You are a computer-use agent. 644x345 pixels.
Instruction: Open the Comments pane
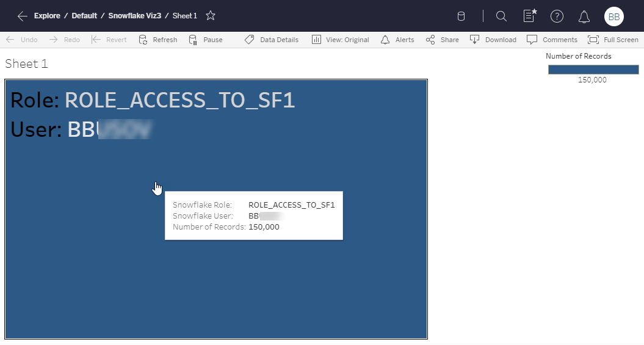coord(552,40)
